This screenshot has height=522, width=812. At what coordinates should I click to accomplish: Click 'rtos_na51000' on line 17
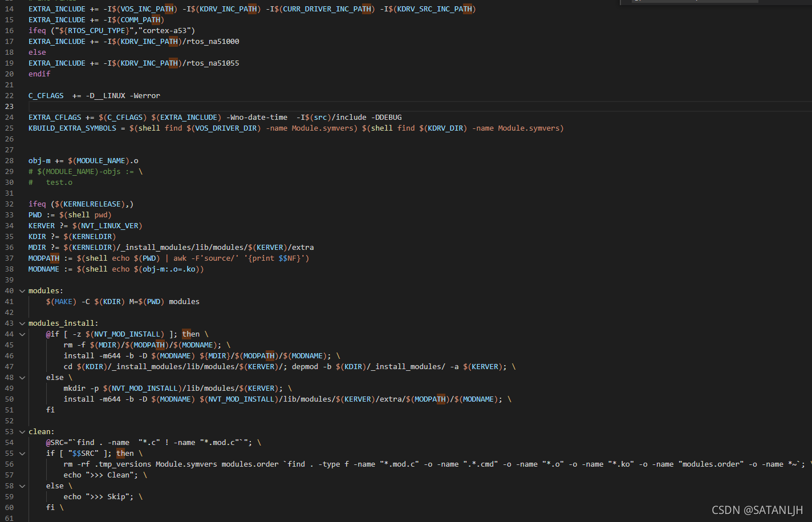coord(213,42)
